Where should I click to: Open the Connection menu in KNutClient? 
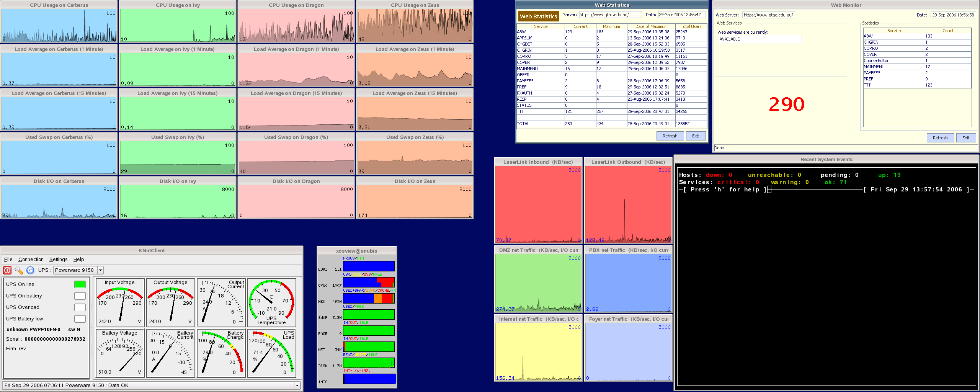tap(31, 260)
